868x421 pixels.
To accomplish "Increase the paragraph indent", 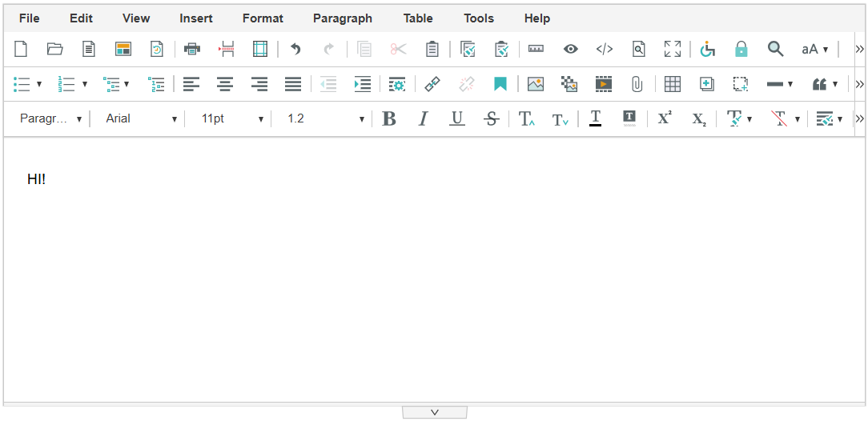I will pos(363,84).
